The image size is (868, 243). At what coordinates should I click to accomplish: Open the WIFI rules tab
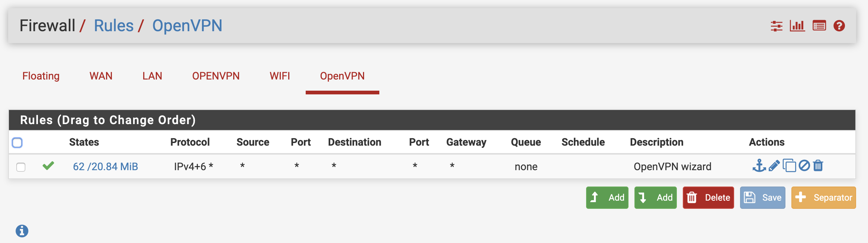280,76
